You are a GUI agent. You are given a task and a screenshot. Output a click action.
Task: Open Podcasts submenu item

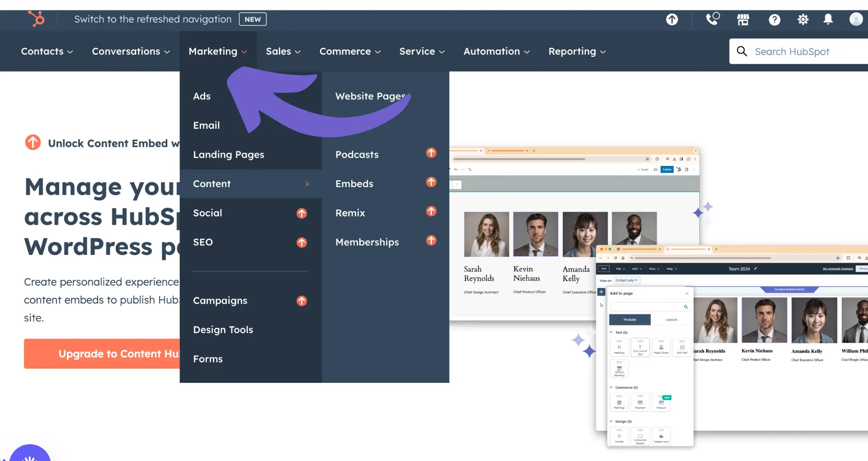357,155
